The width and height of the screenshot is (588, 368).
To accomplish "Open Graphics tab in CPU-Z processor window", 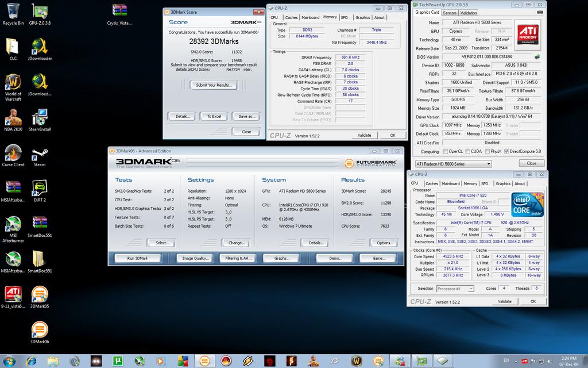I will 503,183.
